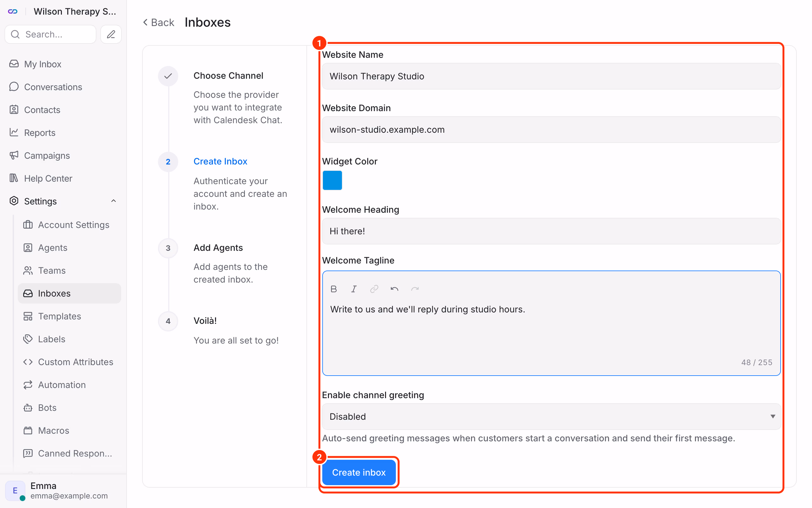Undo the last tagline edit
The image size is (812, 508).
394,289
